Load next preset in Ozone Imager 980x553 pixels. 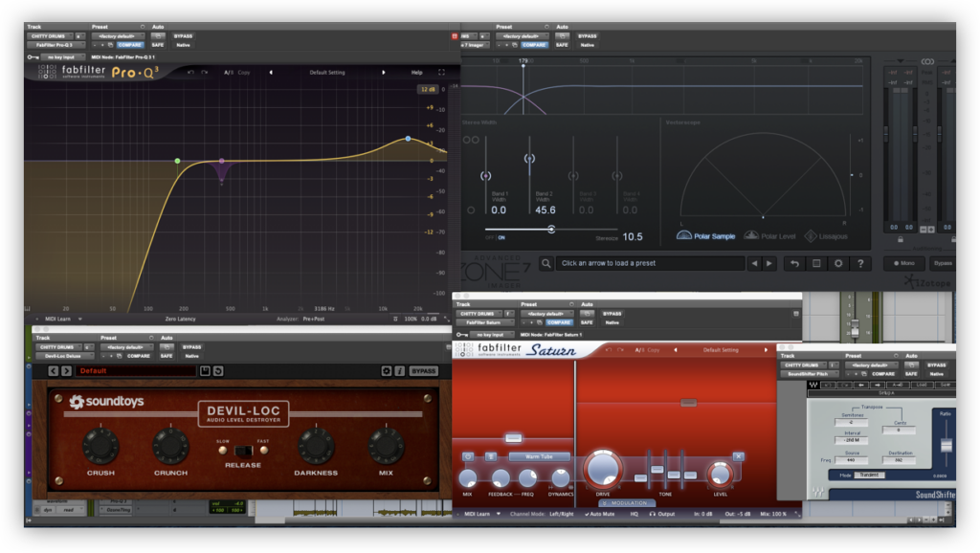(769, 263)
